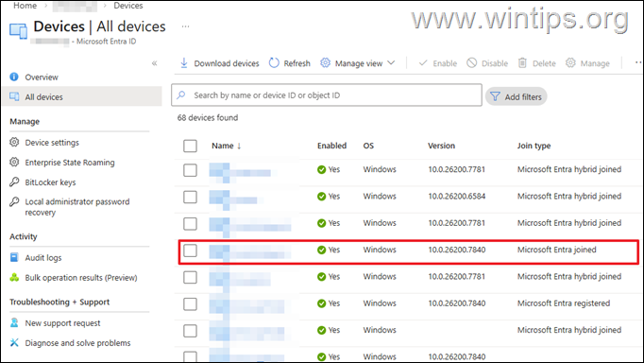Screen dimensions: 644x363
Task: Click the Delete trash can icon
Action: point(522,63)
